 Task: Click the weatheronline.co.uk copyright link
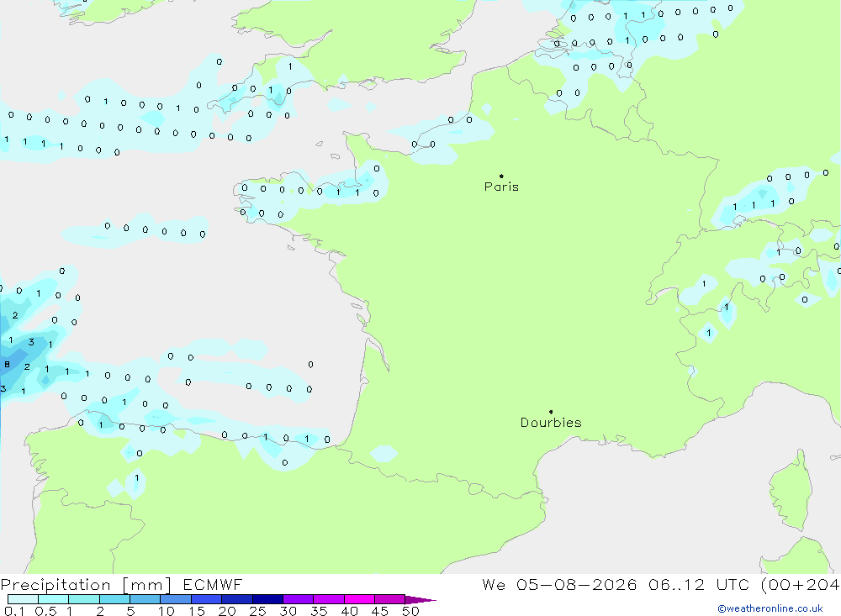tap(770, 608)
